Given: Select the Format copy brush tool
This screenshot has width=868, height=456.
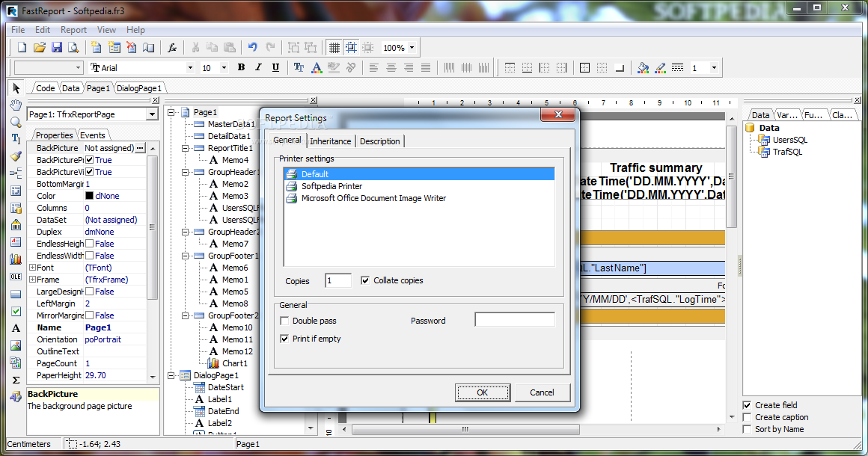Looking at the screenshot, I should (16, 156).
